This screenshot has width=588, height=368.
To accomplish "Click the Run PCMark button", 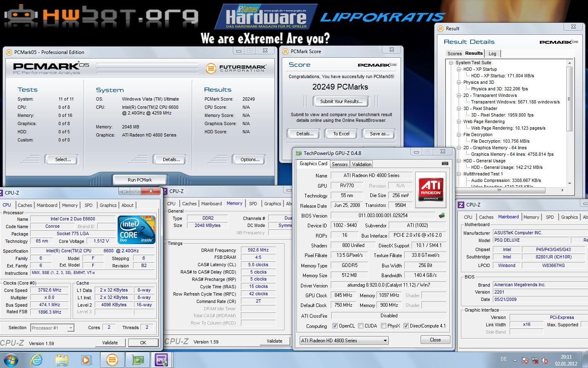I will [140, 180].
